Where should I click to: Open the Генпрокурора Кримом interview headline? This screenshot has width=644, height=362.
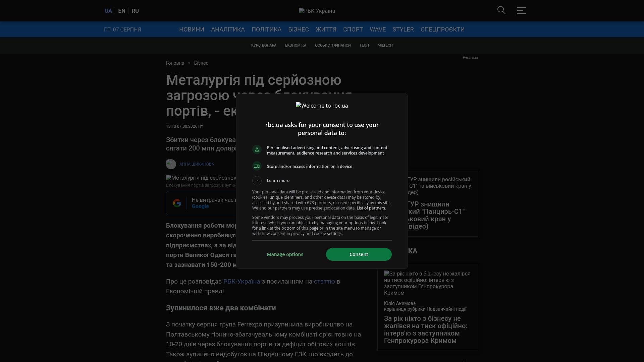click(426, 329)
